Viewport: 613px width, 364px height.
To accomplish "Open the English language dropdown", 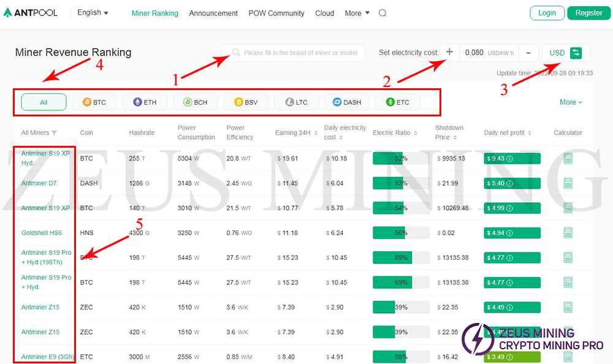I will (x=93, y=13).
